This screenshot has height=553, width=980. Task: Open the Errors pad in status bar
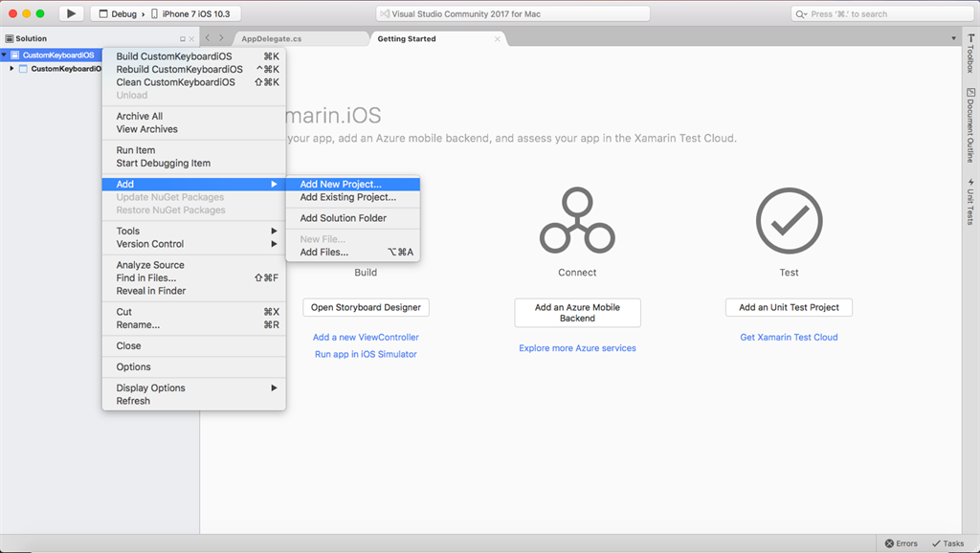point(902,543)
